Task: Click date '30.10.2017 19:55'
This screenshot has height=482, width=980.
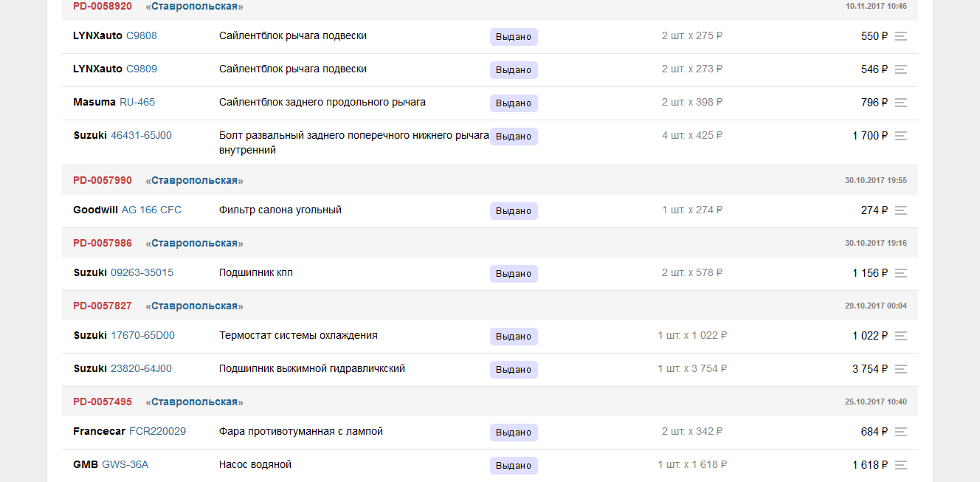Action: pos(876,180)
